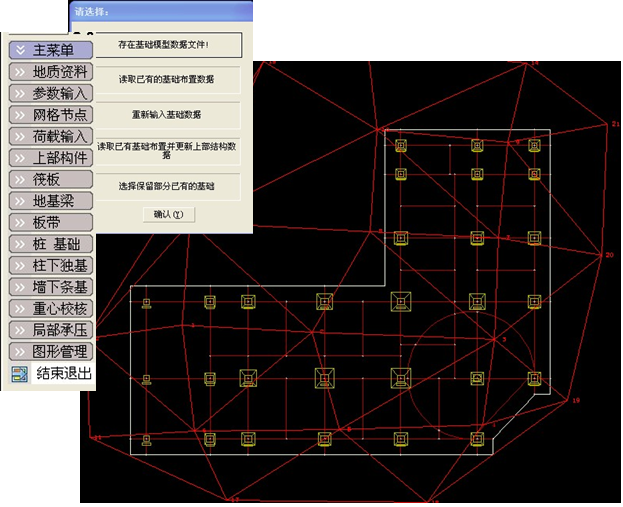623x507 pixels.
Task: Open the 墙下条基 menu entry
Action: (x=50, y=287)
